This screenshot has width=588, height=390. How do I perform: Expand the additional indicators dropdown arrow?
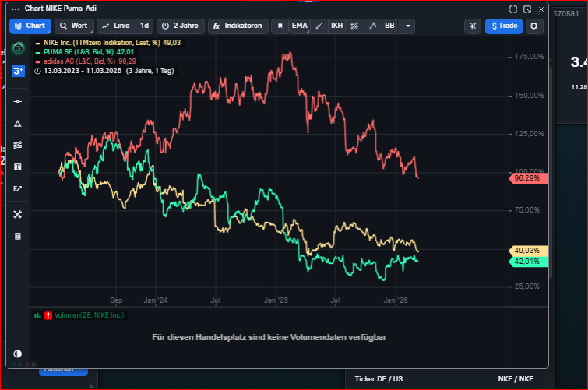[407, 26]
